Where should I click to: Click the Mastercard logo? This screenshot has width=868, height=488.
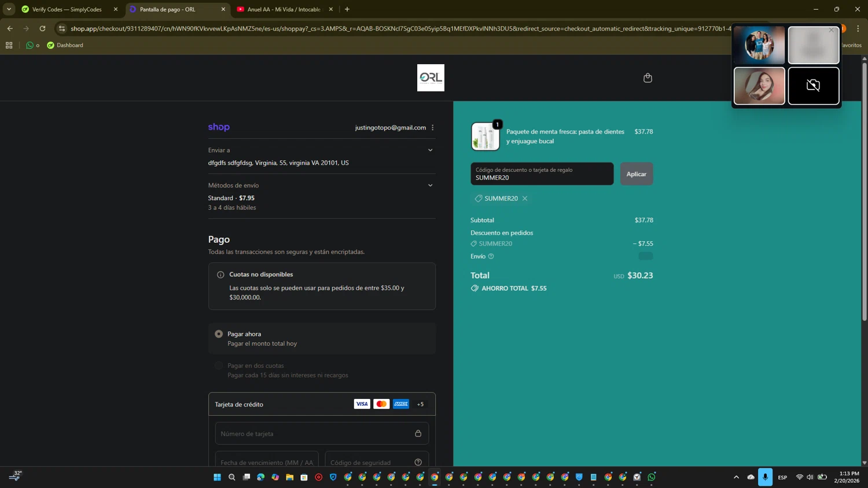[x=381, y=404]
